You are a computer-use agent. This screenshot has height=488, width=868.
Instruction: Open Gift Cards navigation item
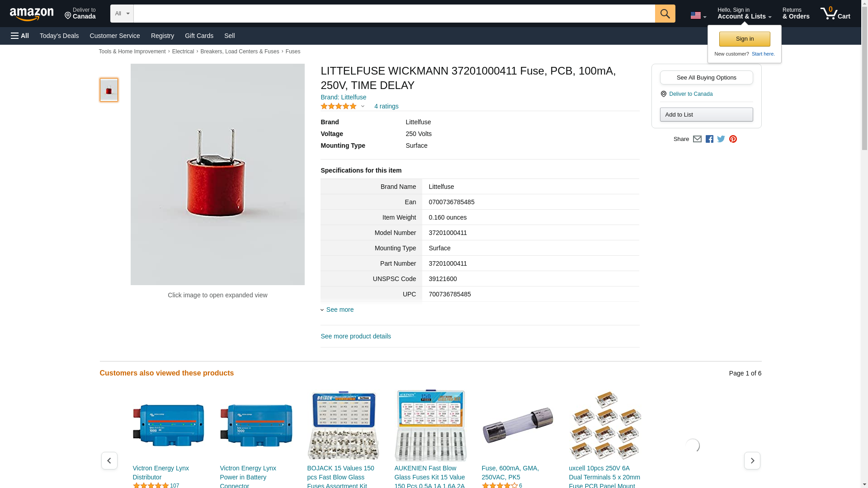click(199, 36)
